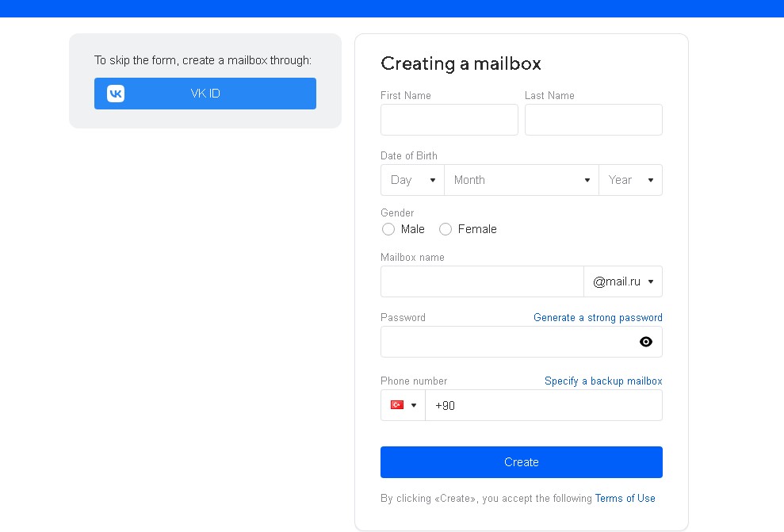The height and width of the screenshot is (532, 784).
Task: Open the Year dropdown
Action: [x=630, y=180]
